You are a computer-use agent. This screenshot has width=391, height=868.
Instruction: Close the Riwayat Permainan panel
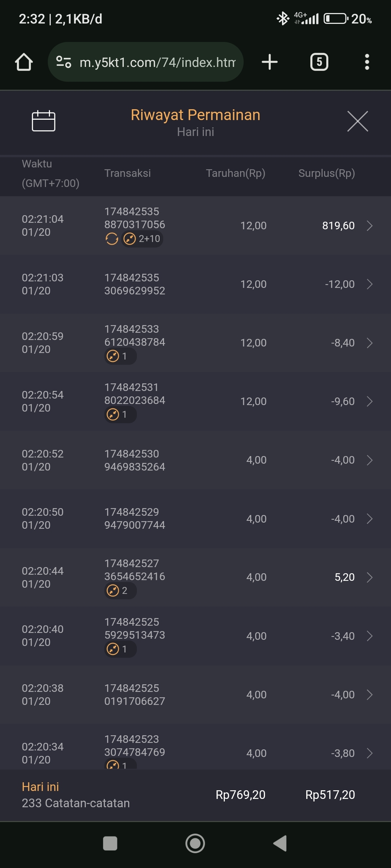click(357, 121)
